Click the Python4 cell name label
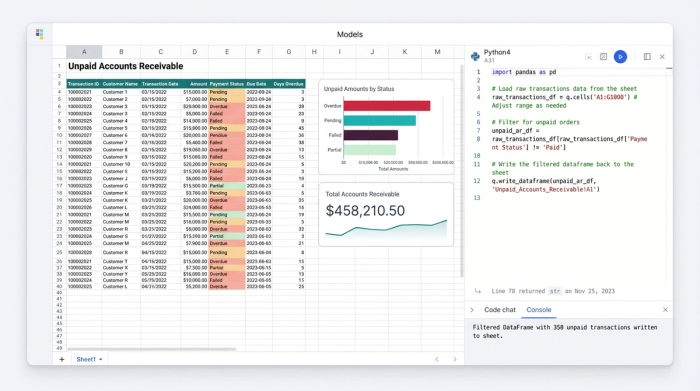Screen dimensions: 700x391 point(497,52)
